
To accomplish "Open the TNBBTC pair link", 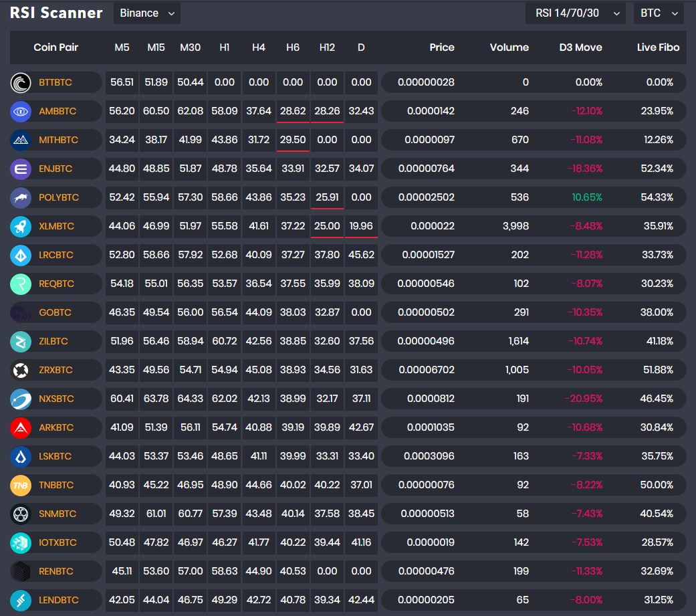I will click(56, 486).
